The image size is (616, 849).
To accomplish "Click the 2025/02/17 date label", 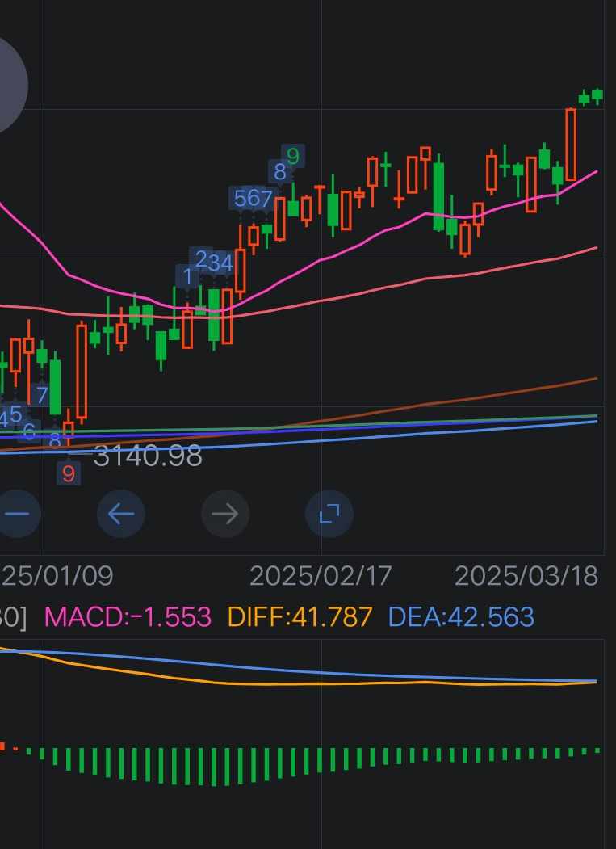I will 321,576.
